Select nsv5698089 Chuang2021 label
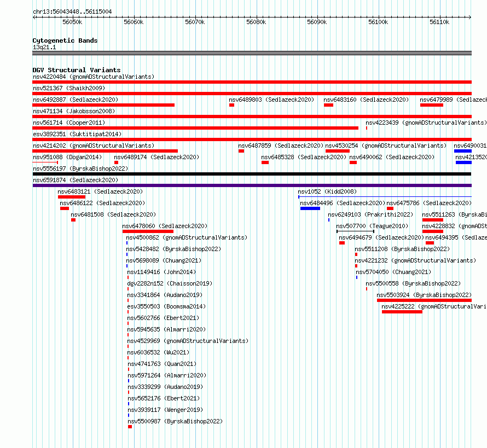Screen dimensions: 487x448 (x=164, y=260)
